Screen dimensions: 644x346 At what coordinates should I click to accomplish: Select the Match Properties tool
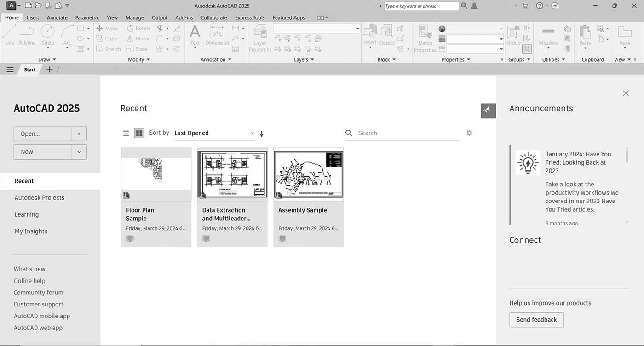425,38
